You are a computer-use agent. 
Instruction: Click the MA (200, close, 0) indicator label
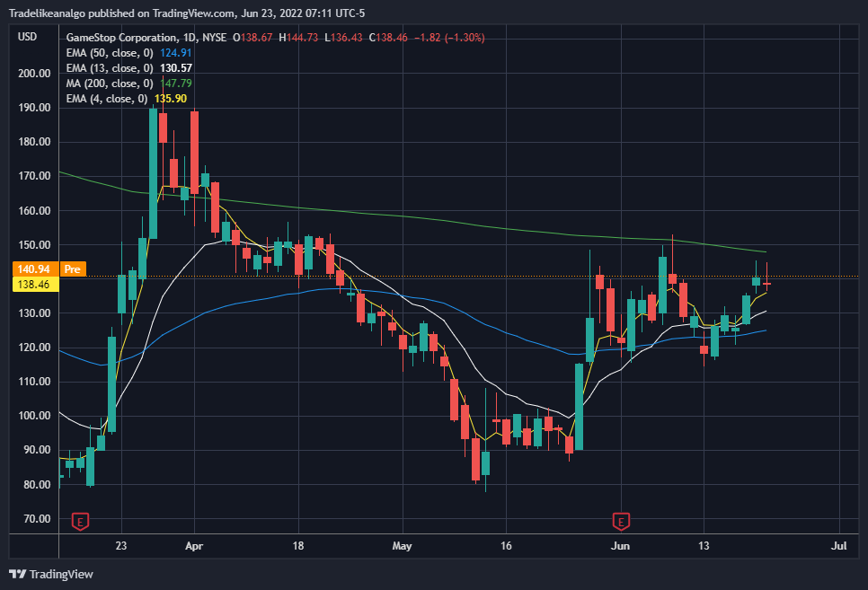click(x=110, y=84)
